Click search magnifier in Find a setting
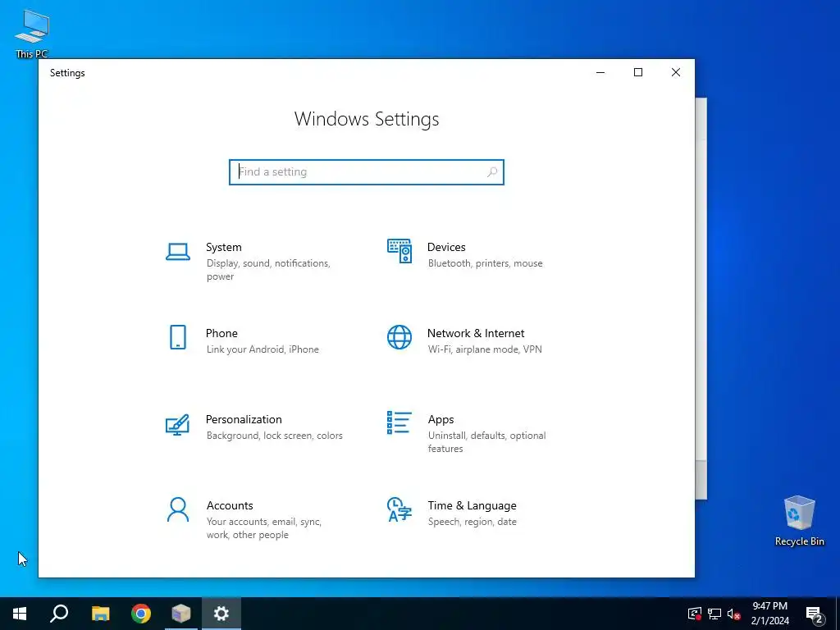The image size is (840, 630). (492, 172)
